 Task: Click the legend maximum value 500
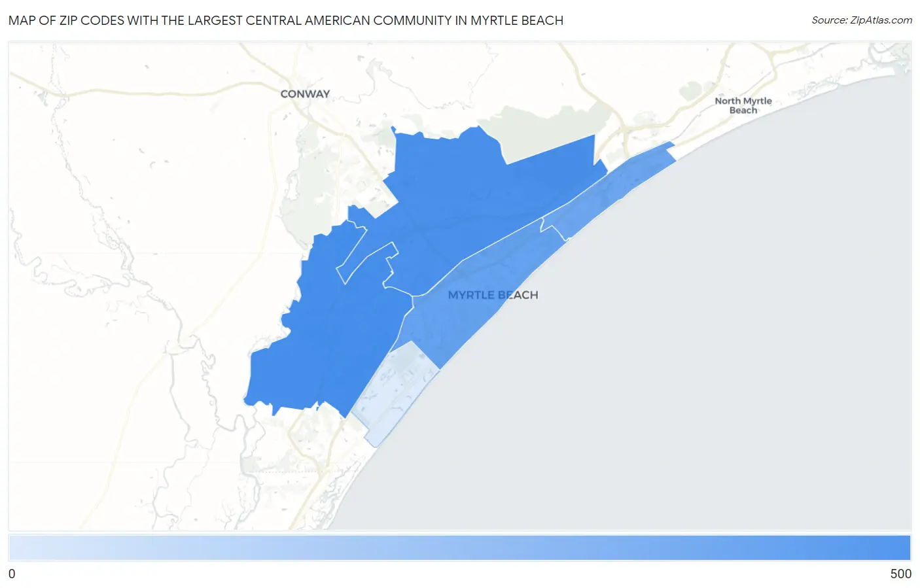pyautogui.click(x=900, y=574)
